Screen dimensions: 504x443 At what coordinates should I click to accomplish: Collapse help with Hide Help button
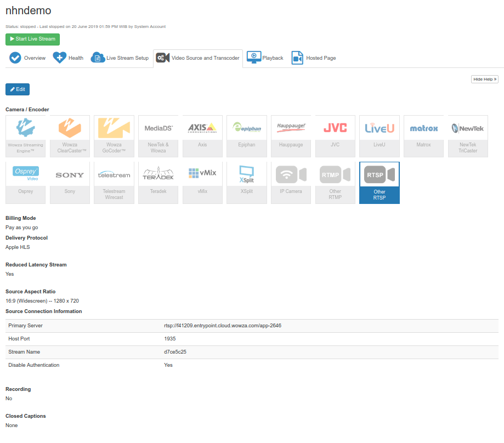485,79
